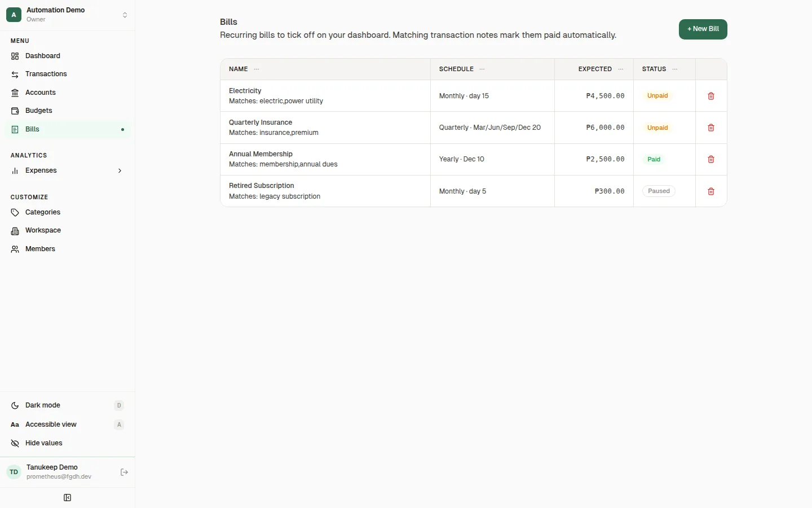This screenshot has height=508, width=812.
Task: Click the TD user avatar
Action: [x=14, y=472]
